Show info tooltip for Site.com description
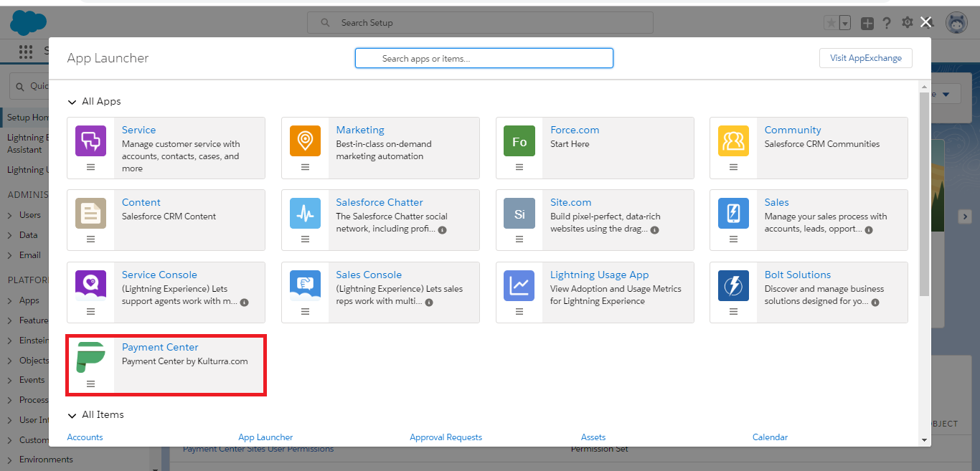 click(655, 230)
